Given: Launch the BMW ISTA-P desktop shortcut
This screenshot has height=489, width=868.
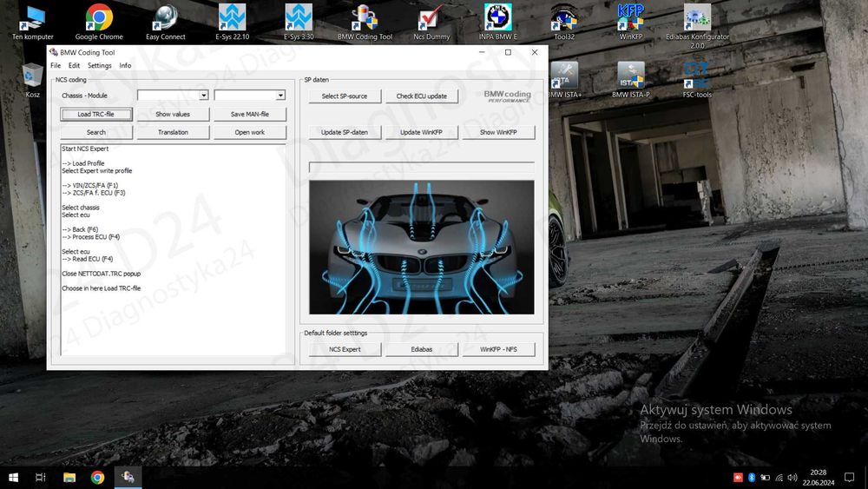Looking at the screenshot, I should click(x=630, y=80).
